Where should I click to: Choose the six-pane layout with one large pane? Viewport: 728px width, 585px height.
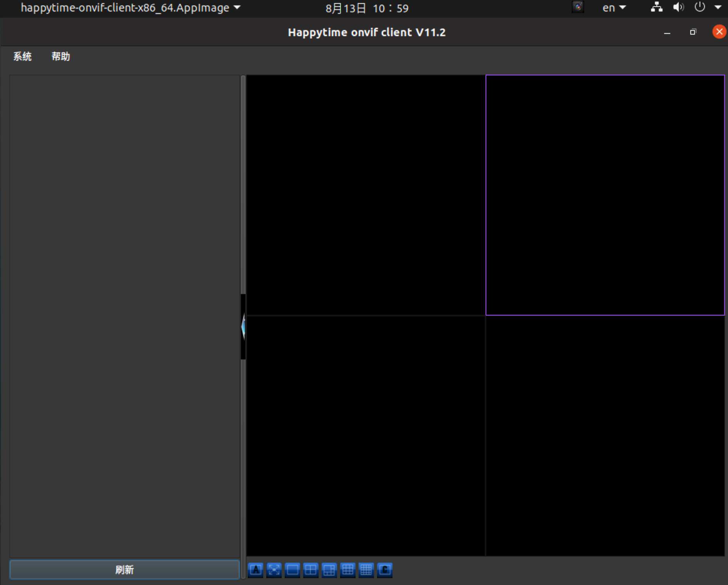329,570
